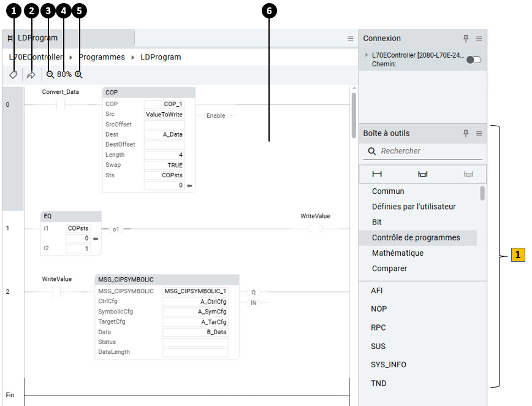Select the rung element icon in toolbox
Screen dimensions: 532x406
(x=377, y=174)
